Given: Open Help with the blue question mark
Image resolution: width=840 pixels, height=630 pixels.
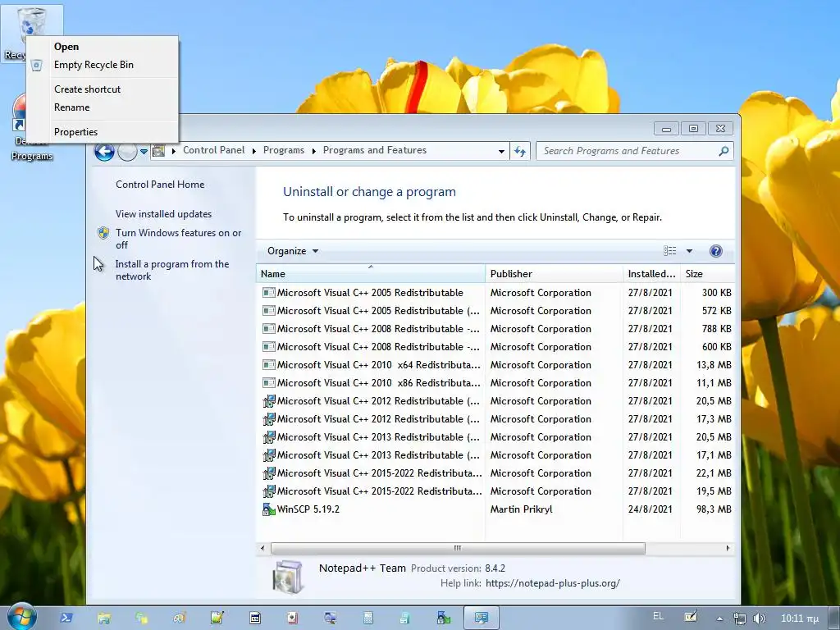Looking at the screenshot, I should pos(715,251).
